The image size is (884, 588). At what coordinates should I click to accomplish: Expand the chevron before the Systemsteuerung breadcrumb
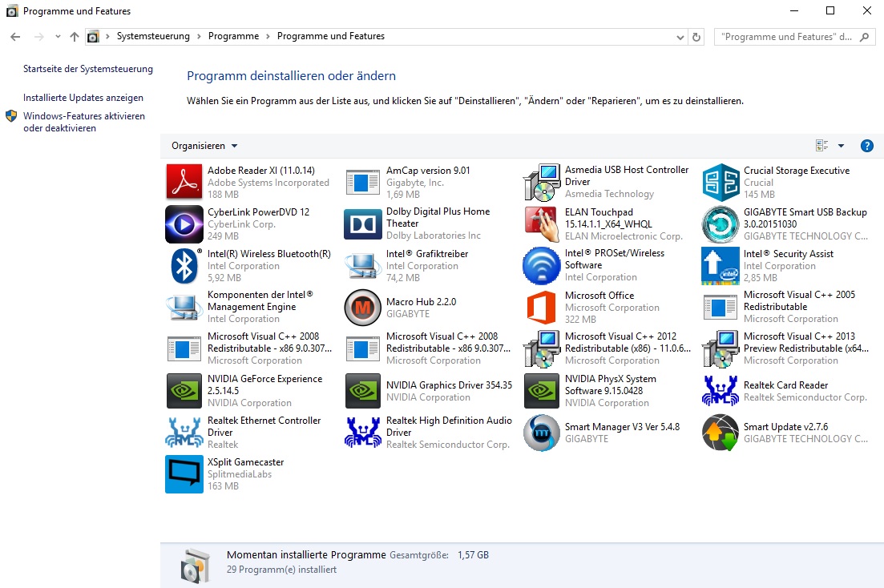tap(107, 36)
